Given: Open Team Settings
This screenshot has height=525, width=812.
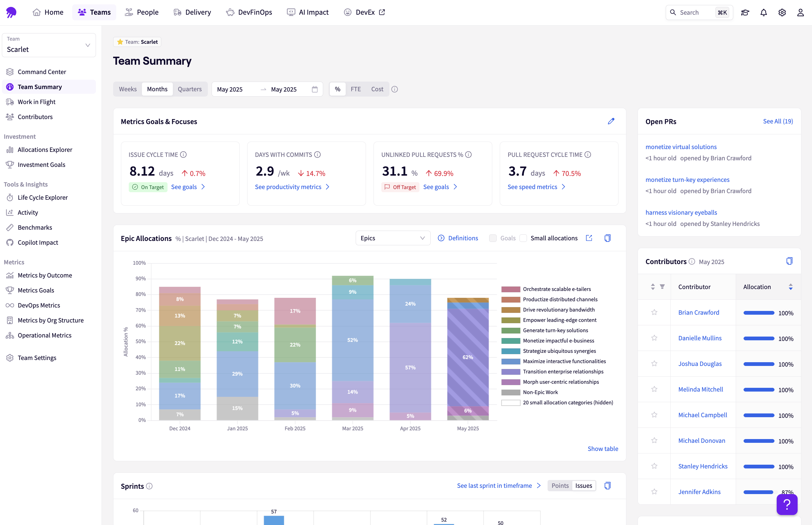Looking at the screenshot, I should (x=37, y=357).
